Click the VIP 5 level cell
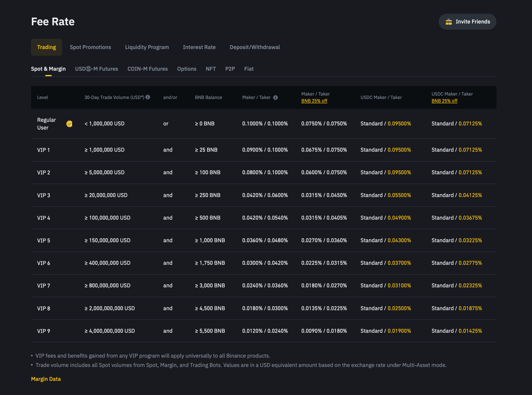Viewport: 532px width, 395px height. pyautogui.click(x=44, y=240)
